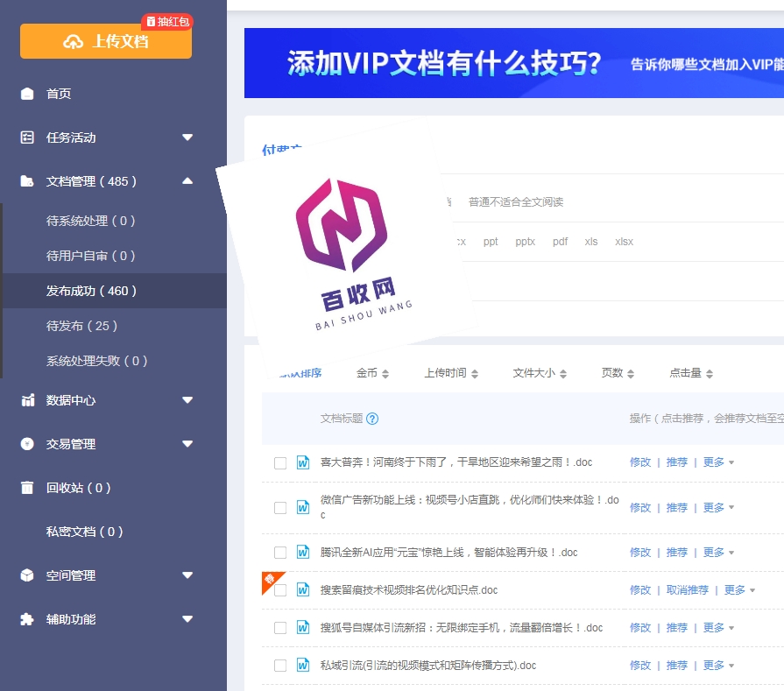The width and height of the screenshot is (784, 691).
Task: Click 修改 for 喜大普奔 document
Action: click(640, 462)
